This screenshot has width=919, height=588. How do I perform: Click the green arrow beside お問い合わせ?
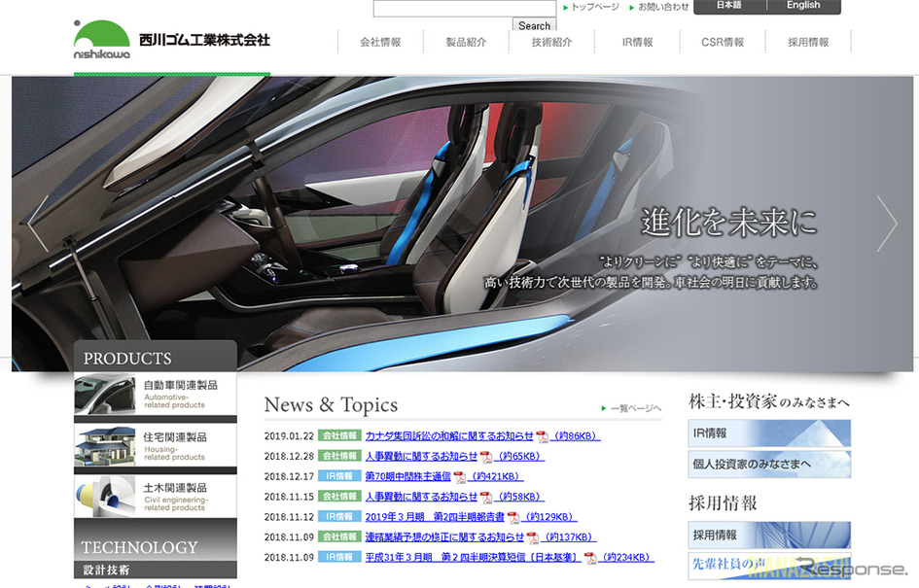[x=632, y=8]
